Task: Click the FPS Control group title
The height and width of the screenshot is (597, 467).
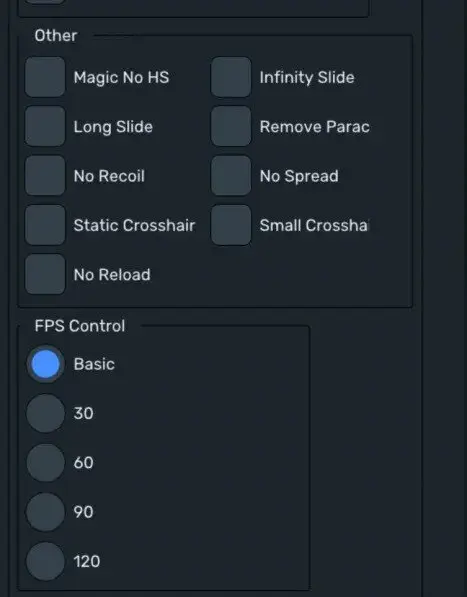Action: [x=80, y=326]
